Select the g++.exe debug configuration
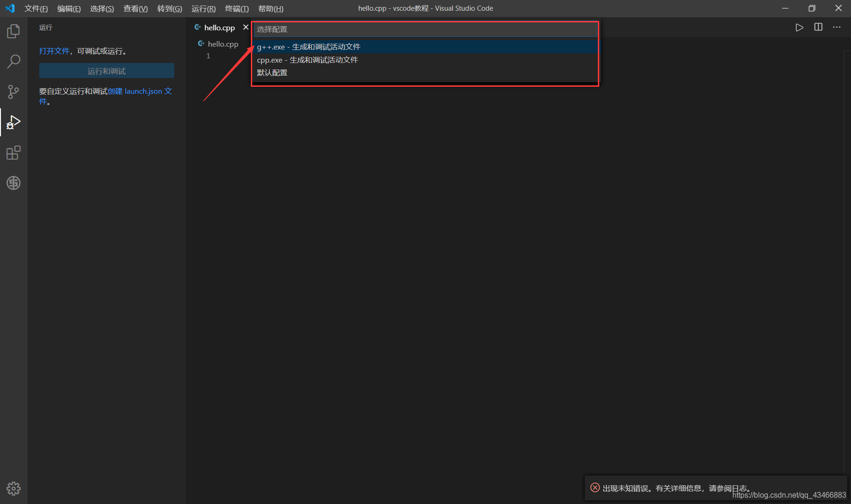Viewport: 851px width, 504px height. [309, 47]
